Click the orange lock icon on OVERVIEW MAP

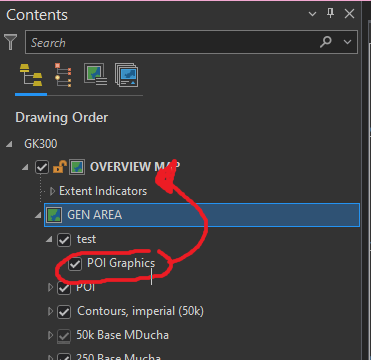coord(60,166)
